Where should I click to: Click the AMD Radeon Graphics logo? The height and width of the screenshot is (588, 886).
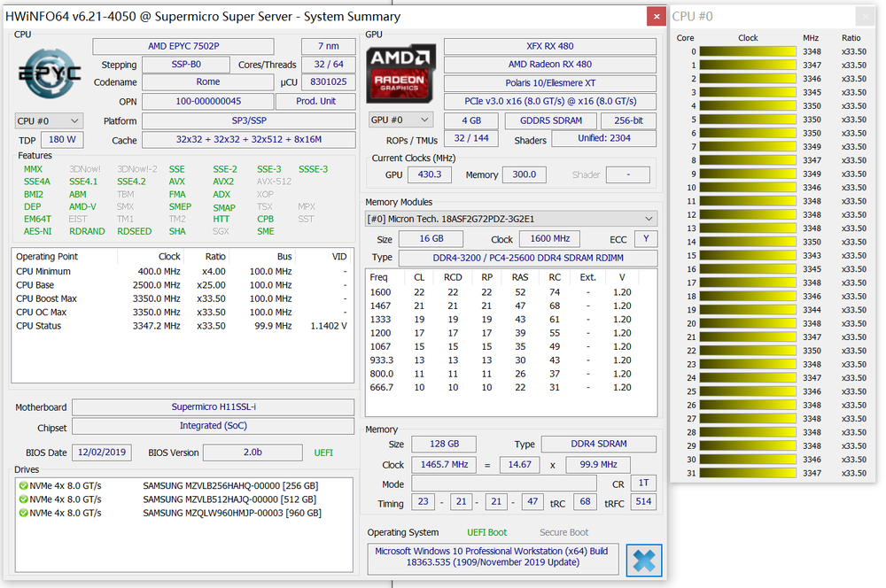[x=400, y=73]
